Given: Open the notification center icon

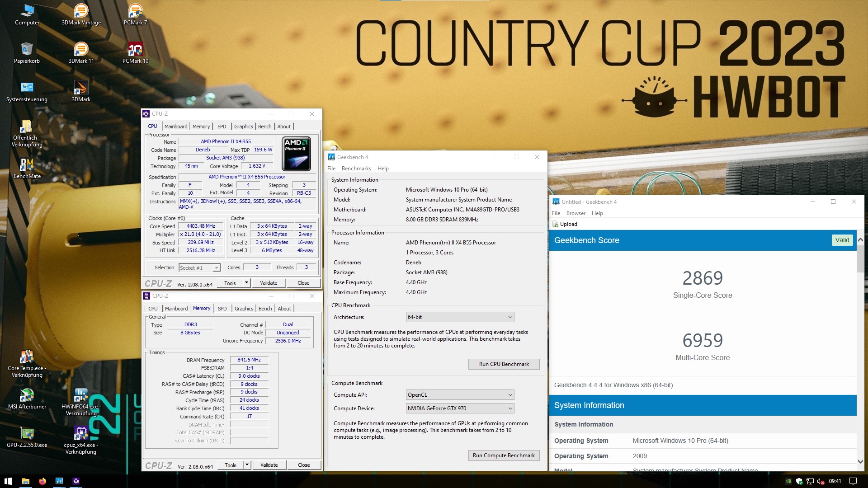Looking at the screenshot, I should tap(853, 481).
